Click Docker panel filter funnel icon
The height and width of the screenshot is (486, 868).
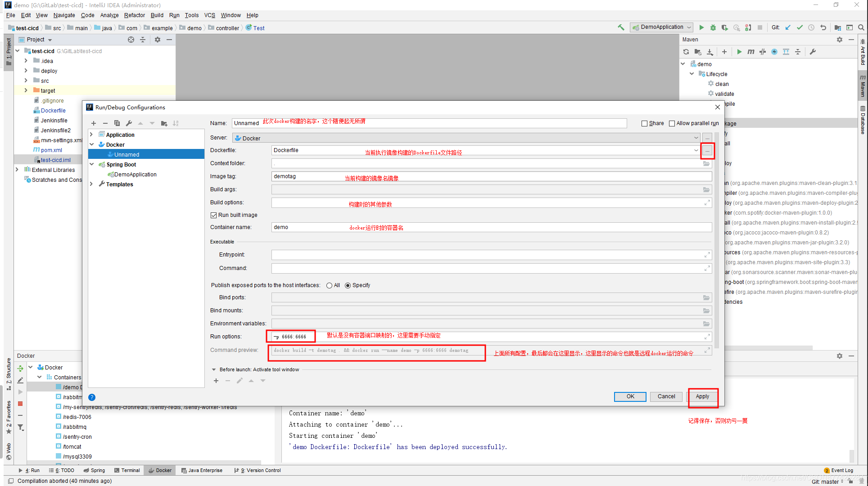[21, 427]
